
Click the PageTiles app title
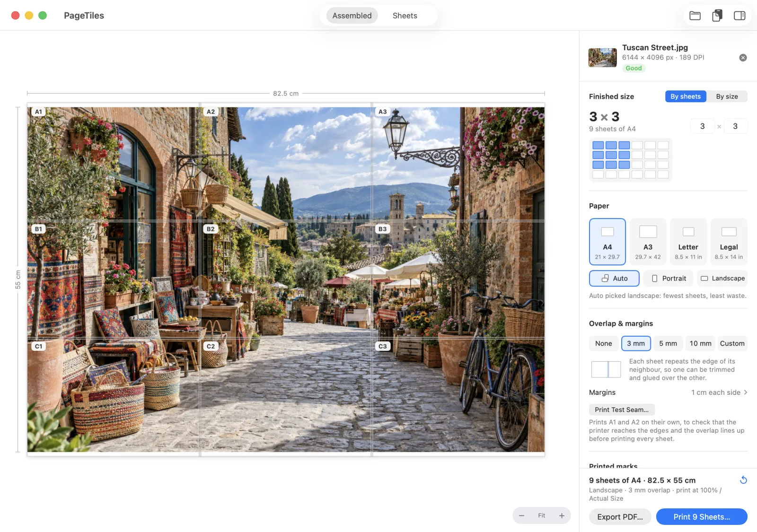tap(84, 16)
